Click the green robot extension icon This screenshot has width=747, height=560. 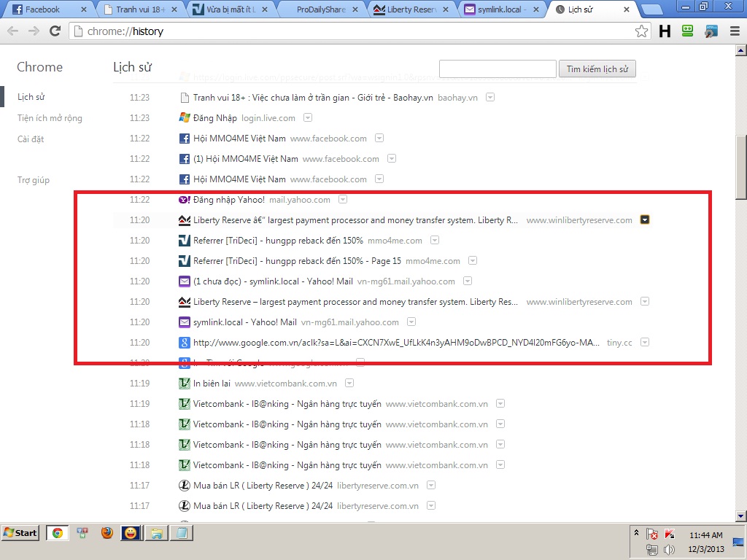pyautogui.click(x=687, y=31)
